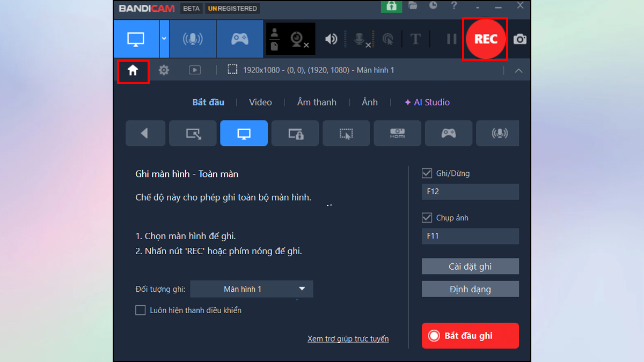
Task: Toggle the speaker sound icon
Action: tap(331, 39)
